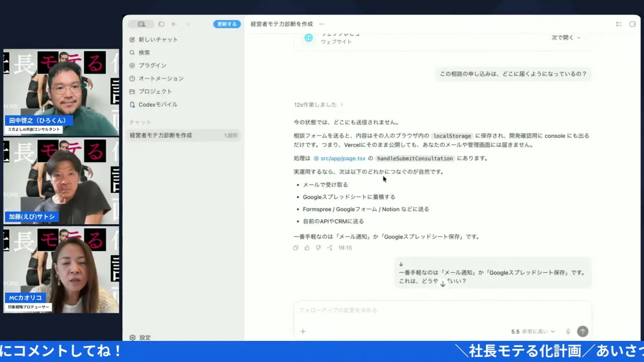Click the rightmost panel icon at the window's top-right
644x362 pixels.
point(632,24)
